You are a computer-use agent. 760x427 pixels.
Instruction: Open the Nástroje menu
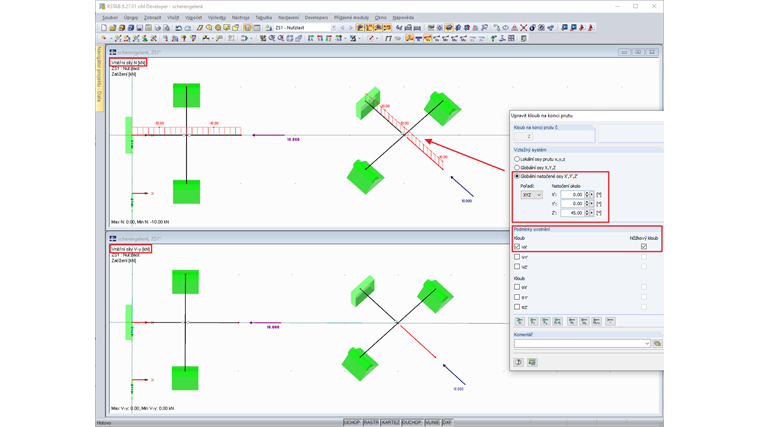click(x=240, y=17)
